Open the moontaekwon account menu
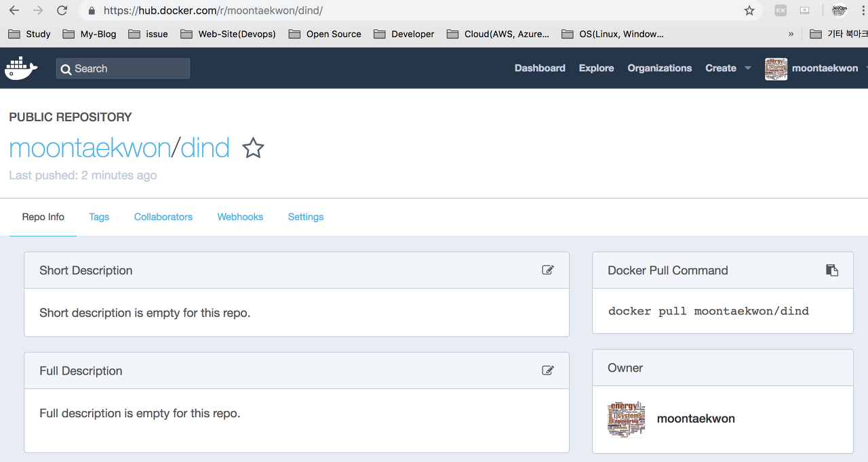Image resolution: width=868 pixels, height=462 pixels. (x=825, y=68)
